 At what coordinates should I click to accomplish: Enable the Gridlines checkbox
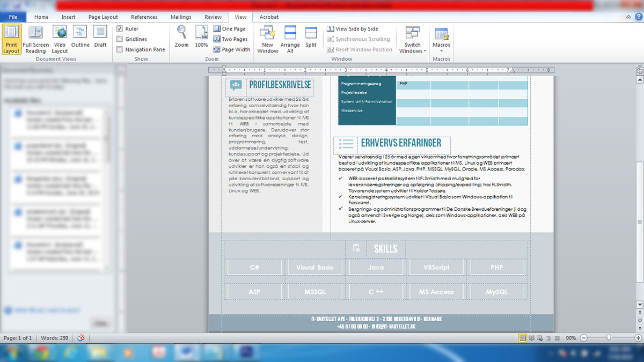coord(120,39)
